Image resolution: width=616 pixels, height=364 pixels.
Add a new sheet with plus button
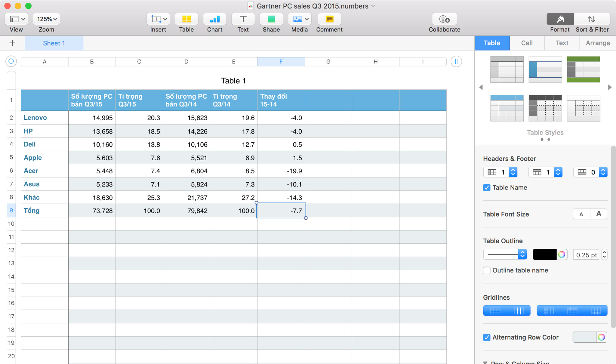pos(12,43)
